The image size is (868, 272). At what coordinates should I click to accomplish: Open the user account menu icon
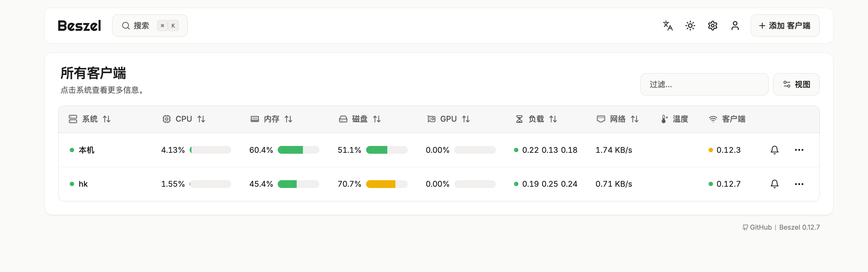[735, 26]
